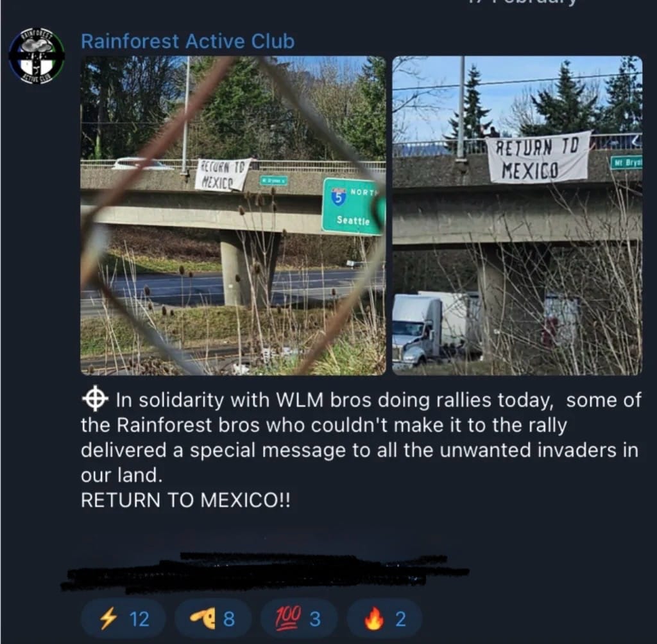Click the partially visible February date label
Viewport: 657px width, 644px height.
pyautogui.click(x=522, y=2)
